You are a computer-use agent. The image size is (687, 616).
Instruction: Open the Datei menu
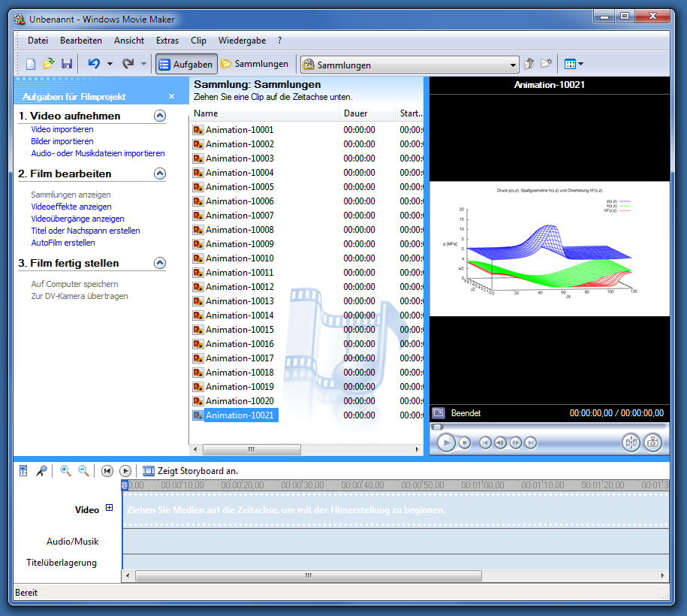[38, 41]
